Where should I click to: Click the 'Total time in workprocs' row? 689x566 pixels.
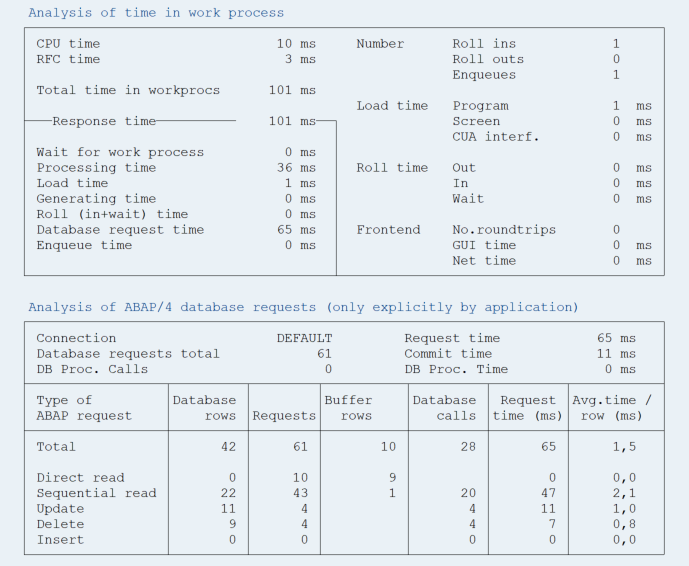tap(128, 90)
